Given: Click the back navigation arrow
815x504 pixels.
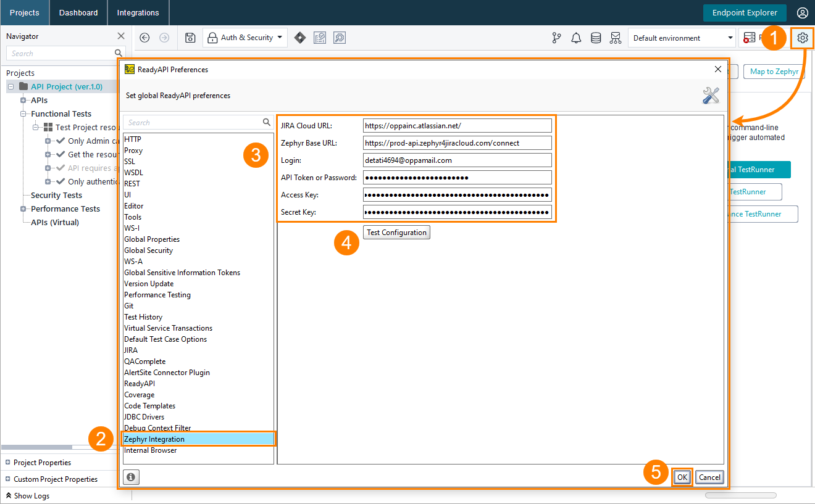Looking at the screenshot, I should [144, 38].
